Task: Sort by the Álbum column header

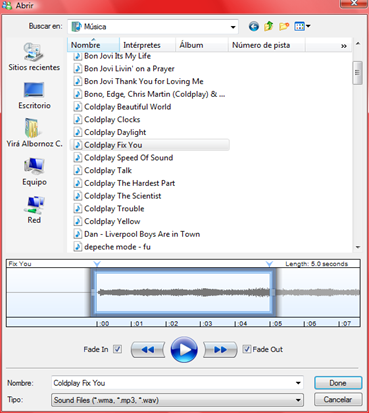Action: click(202, 45)
